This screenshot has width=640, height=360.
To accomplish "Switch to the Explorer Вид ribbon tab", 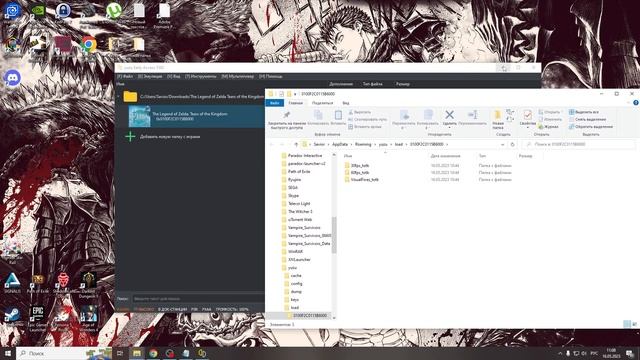I will coord(345,103).
